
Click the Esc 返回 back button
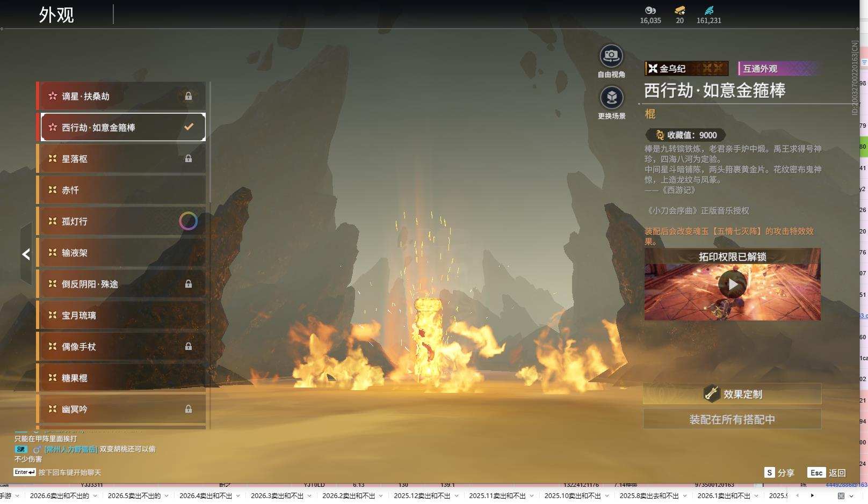[x=827, y=472]
